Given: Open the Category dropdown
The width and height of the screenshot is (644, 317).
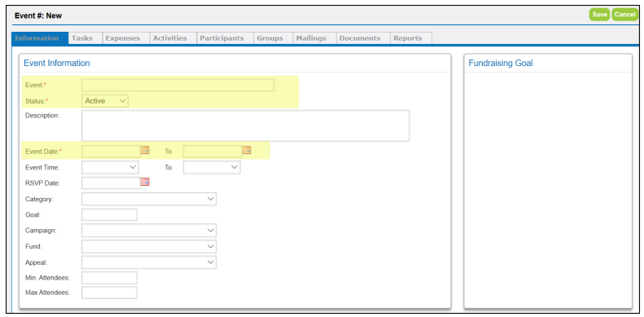Looking at the screenshot, I should pos(149,199).
